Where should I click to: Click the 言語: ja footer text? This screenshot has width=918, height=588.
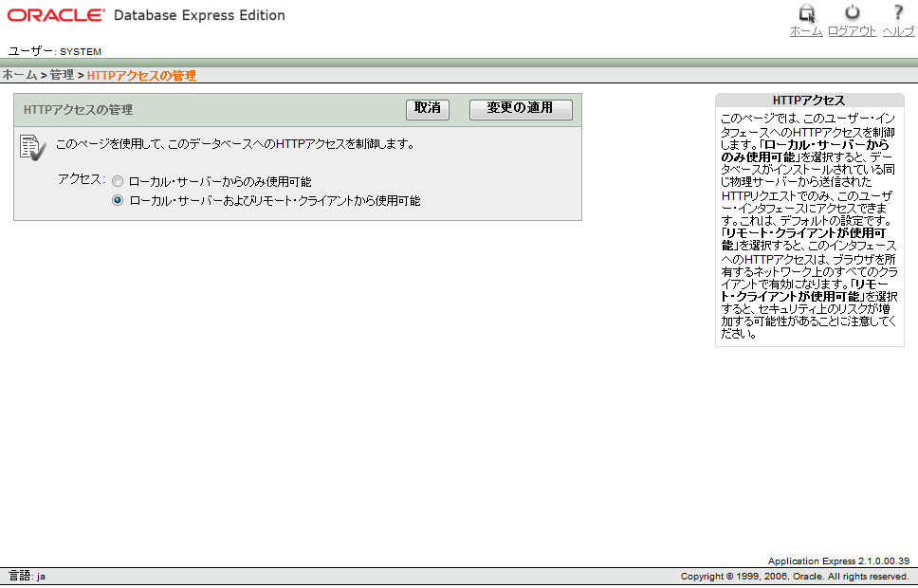coord(27,577)
